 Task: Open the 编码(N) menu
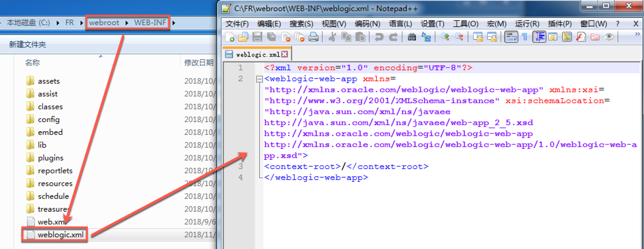[368, 24]
